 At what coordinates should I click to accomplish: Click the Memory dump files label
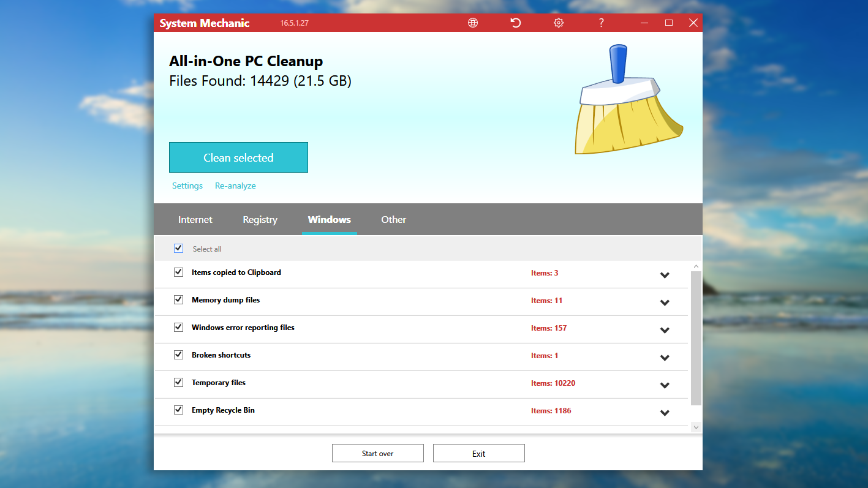point(226,300)
